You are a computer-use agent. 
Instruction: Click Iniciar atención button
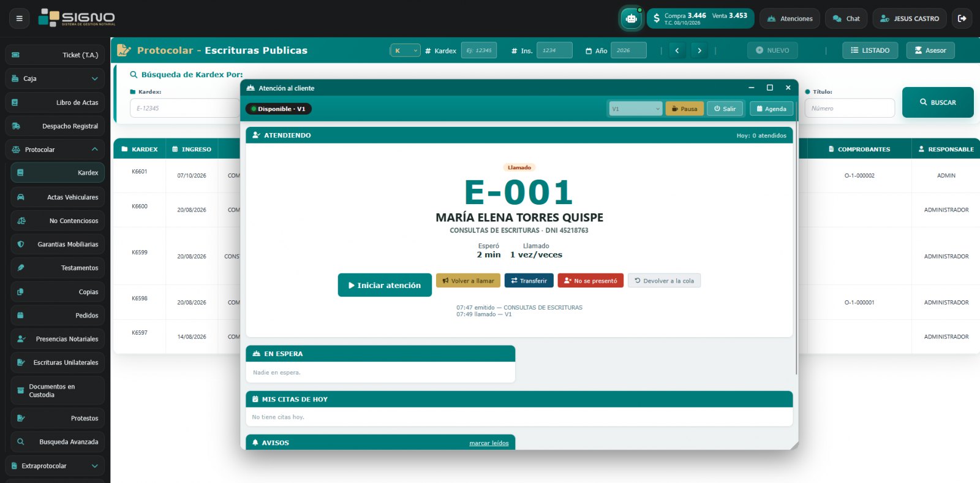click(385, 285)
